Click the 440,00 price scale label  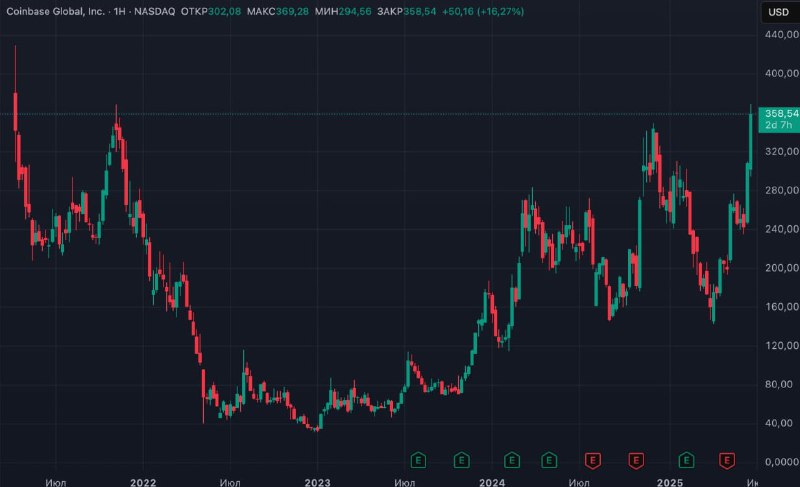[782, 35]
